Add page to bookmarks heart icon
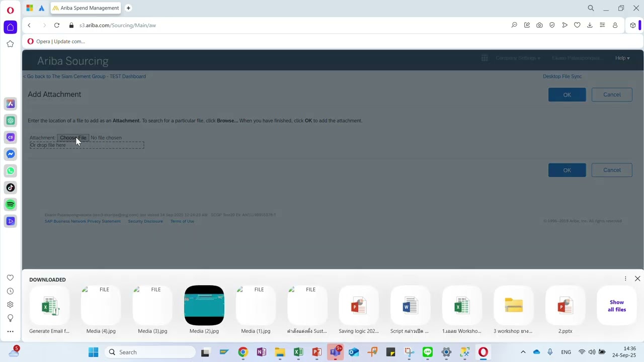The height and width of the screenshot is (362, 644). pyautogui.click(x=577, y=25)
